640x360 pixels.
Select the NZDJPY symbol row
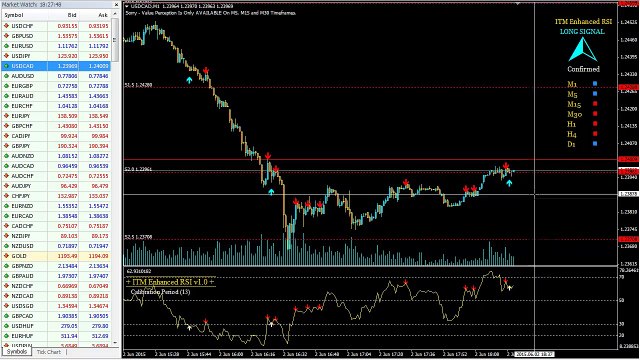(56, 236)
